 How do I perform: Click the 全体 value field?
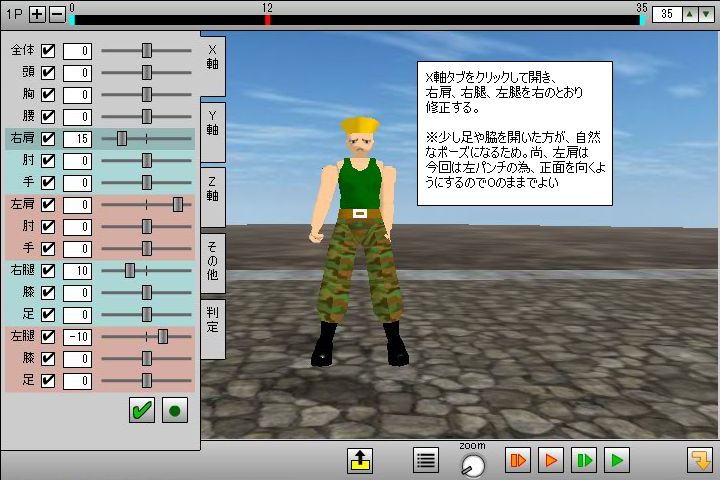click(77, 51)
